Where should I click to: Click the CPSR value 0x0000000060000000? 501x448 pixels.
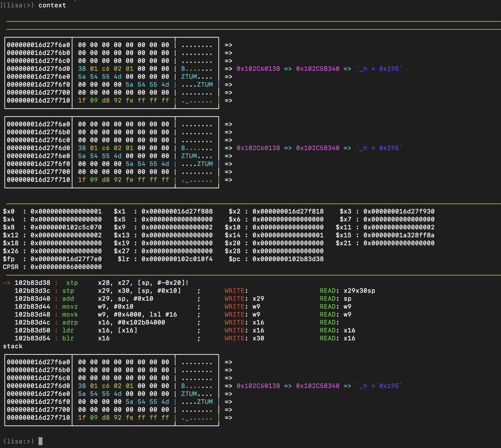tap(66, 267)
